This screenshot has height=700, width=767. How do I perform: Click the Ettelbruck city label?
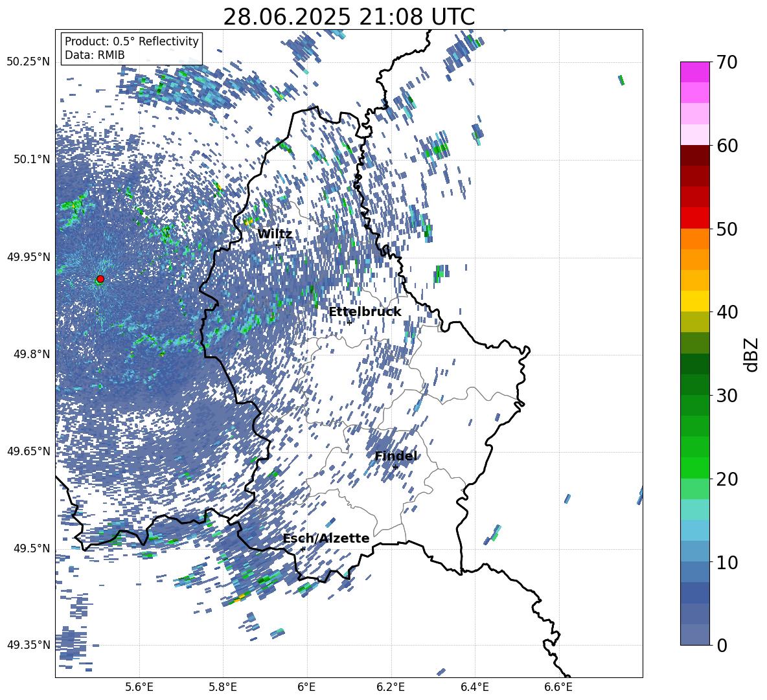click(365, 312)
